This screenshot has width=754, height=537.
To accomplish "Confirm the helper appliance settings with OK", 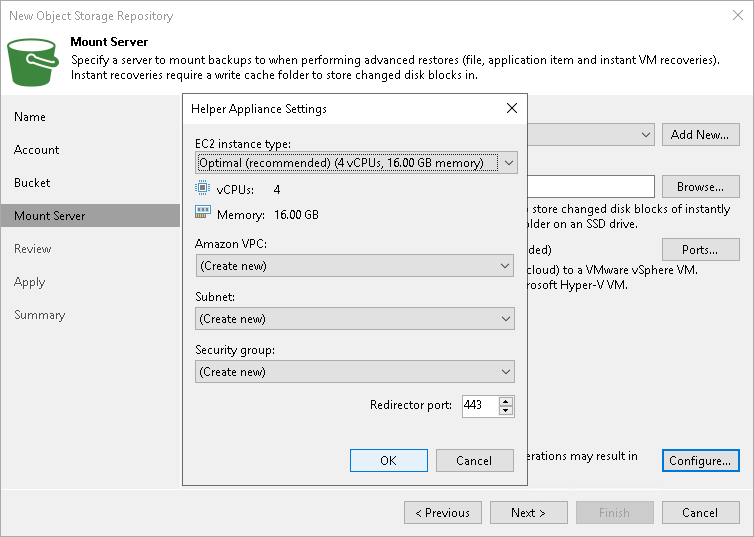I will [x=389, y=461].
